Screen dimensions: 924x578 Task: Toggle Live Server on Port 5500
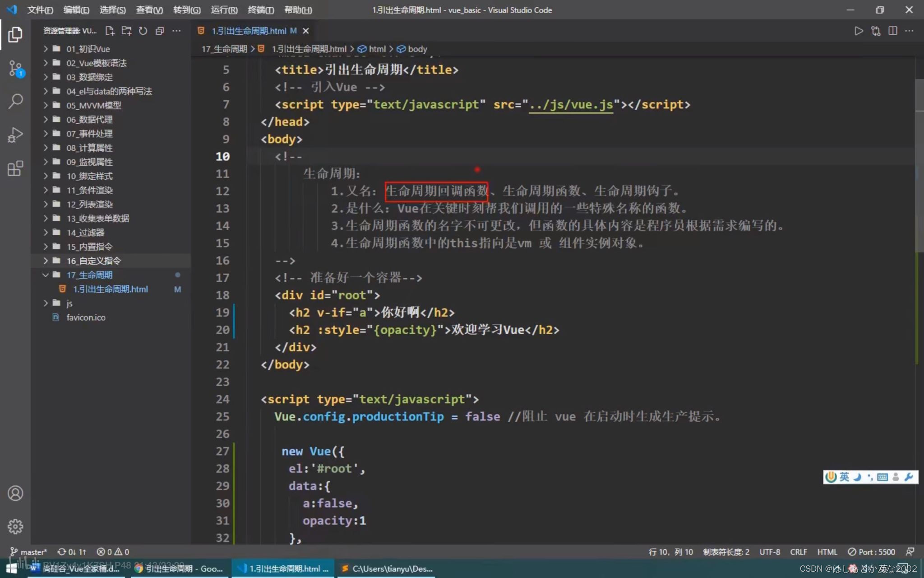point(871,552)
